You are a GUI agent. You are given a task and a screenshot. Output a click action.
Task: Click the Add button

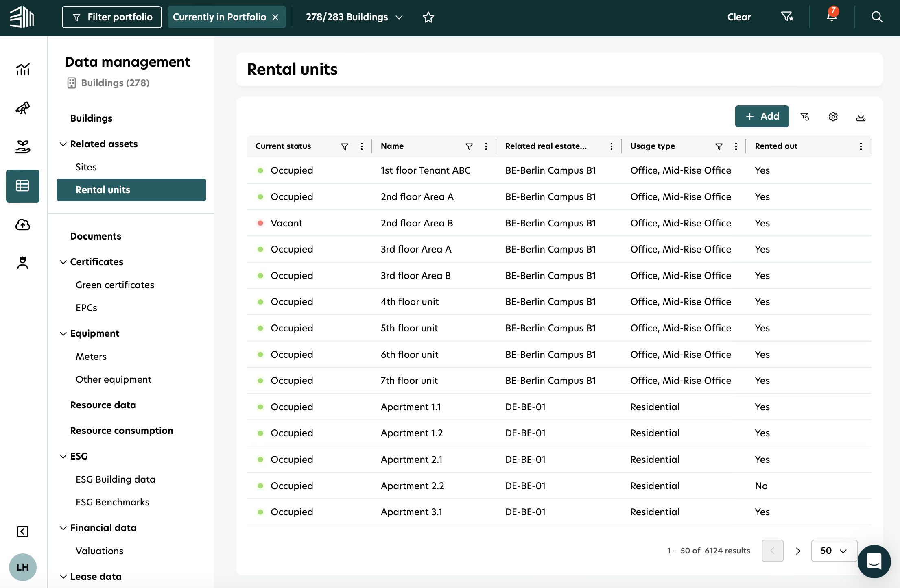762,116
